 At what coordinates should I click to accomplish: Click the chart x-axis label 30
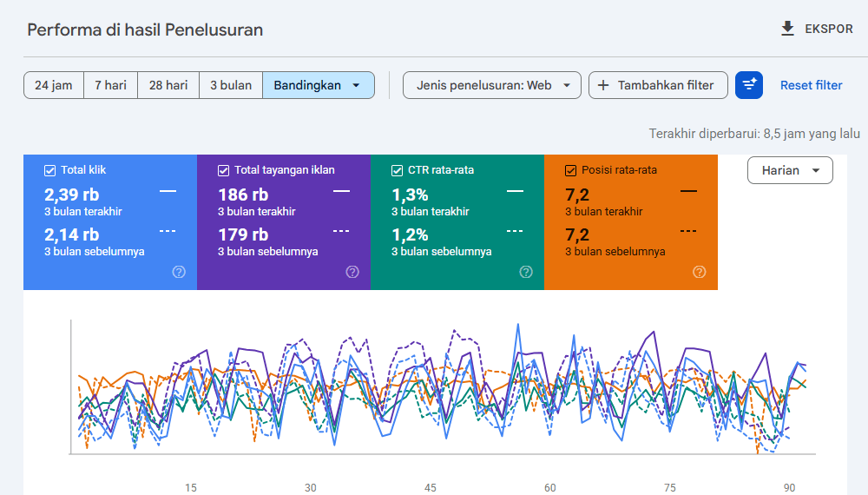311,488
